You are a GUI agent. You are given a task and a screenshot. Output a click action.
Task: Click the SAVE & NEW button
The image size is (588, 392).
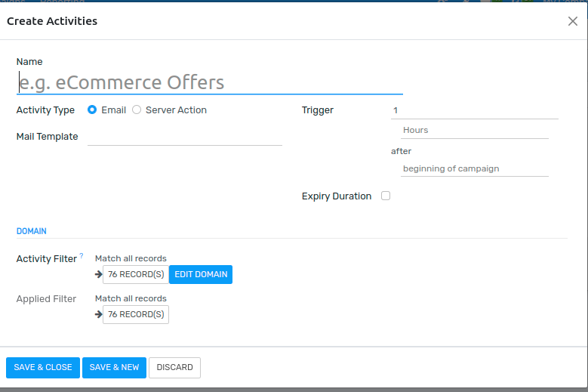[x=114, y=368]
